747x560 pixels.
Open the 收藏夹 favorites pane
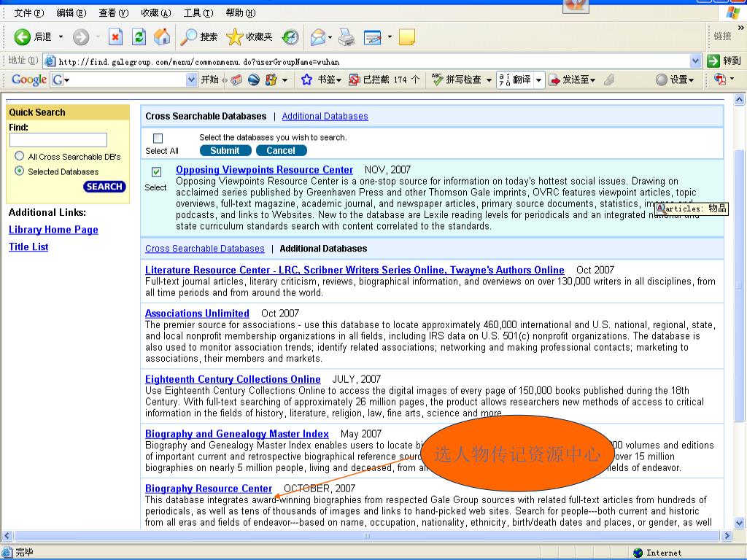[249, 36]
